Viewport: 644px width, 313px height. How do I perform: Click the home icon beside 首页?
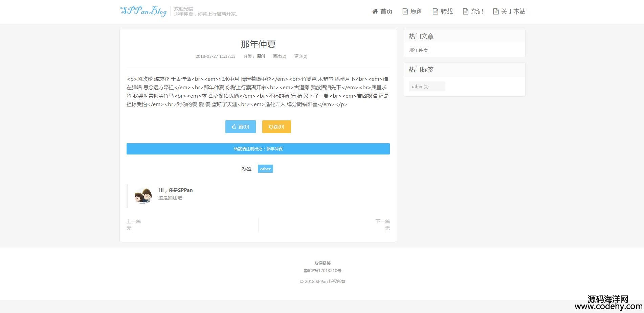pyautogui.click(x=375, y=11)
